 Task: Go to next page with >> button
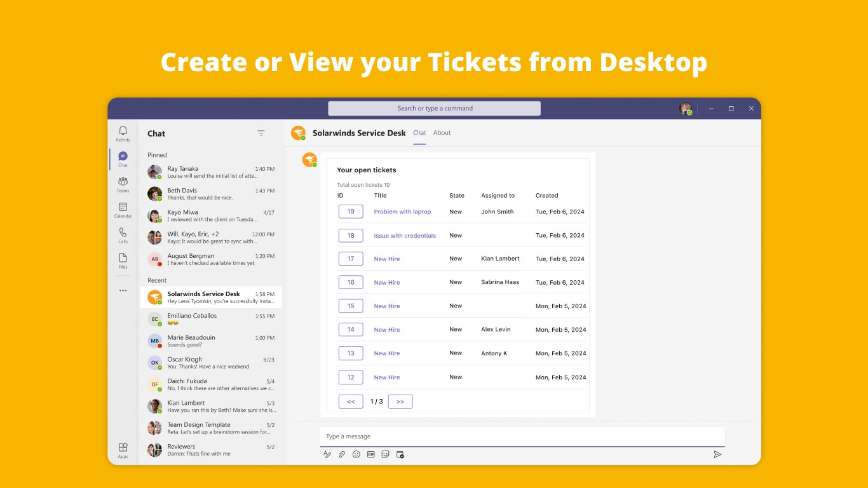pos(400,402)
